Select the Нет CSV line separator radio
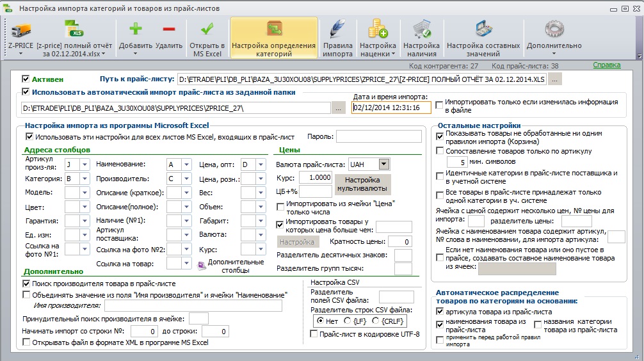 [320, 321]
